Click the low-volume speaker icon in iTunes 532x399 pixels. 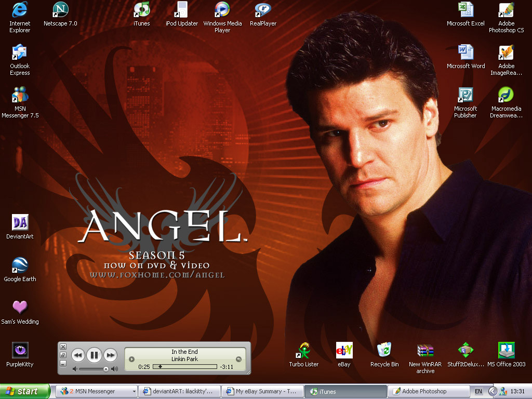75,369
